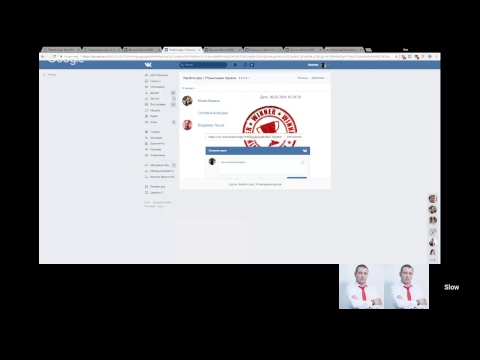The image size is (480, 360).
Task: Click the video play icon in VK header
Action: (252, 65)
